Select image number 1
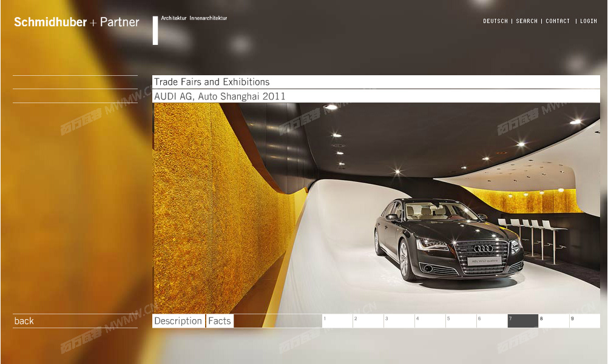Viewport: 608px width, 364px height. pyautogui.click(x=337, y=321)
